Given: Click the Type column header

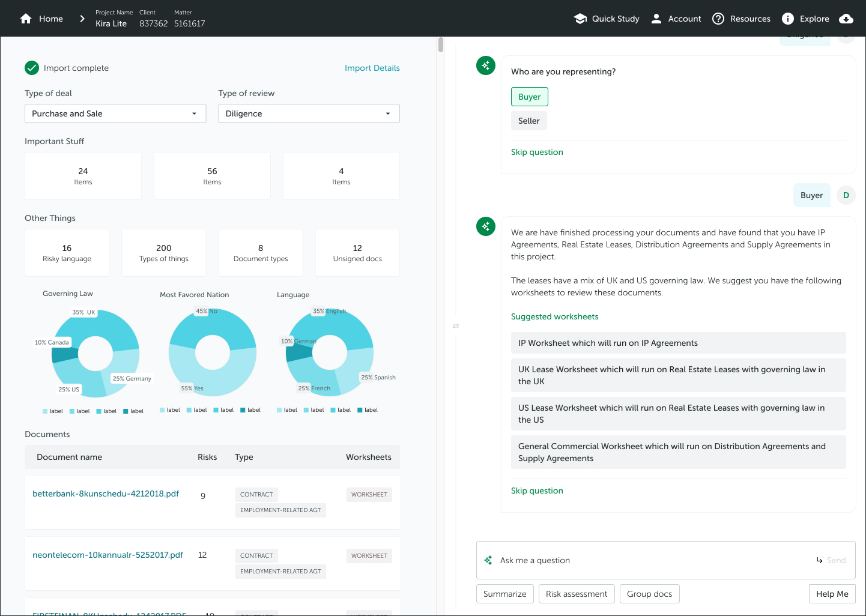Looking at the screenshot, I should [x=244, y=457].
